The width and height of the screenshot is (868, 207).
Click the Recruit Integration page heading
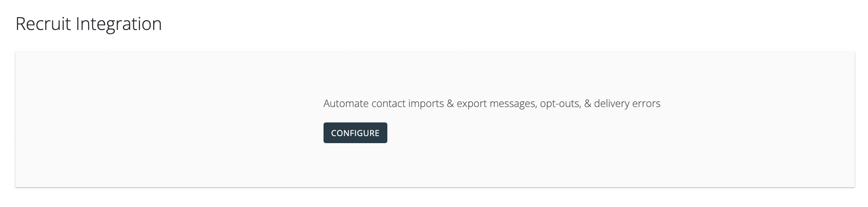[88, 24]
